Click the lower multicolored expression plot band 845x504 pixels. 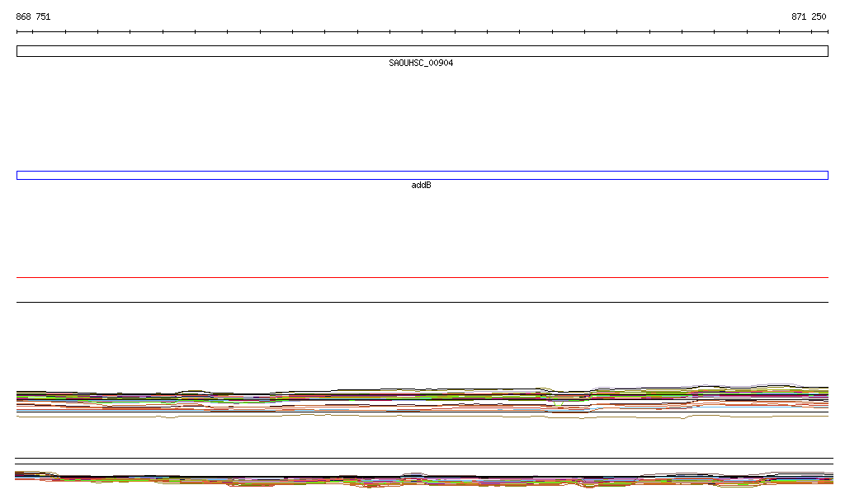pos(422,478)
